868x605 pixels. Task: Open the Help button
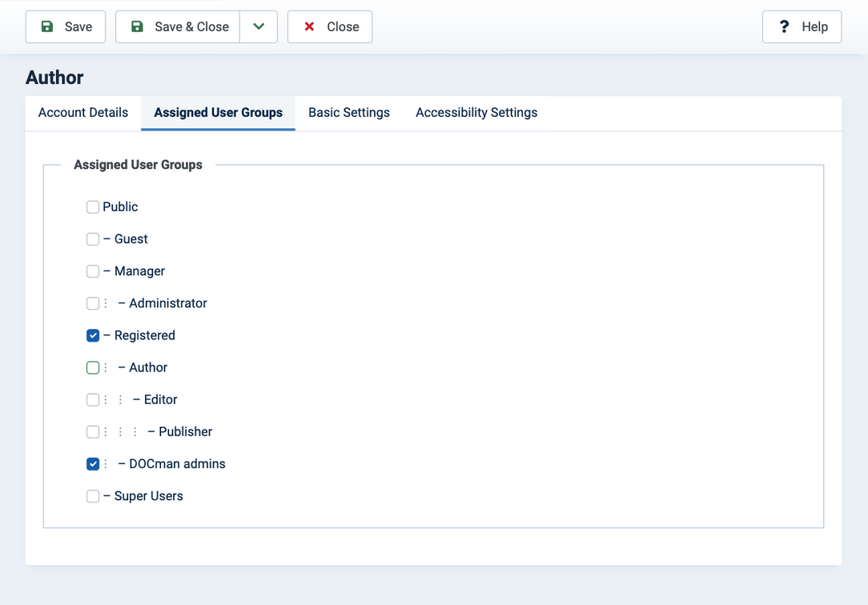click(x=802, y=26)
